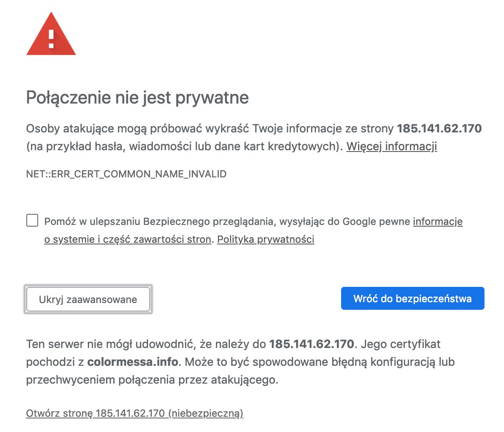Follow the underlined informacje o systemie link
Viewport: 504px width, 432px height.
coord(437,221)
